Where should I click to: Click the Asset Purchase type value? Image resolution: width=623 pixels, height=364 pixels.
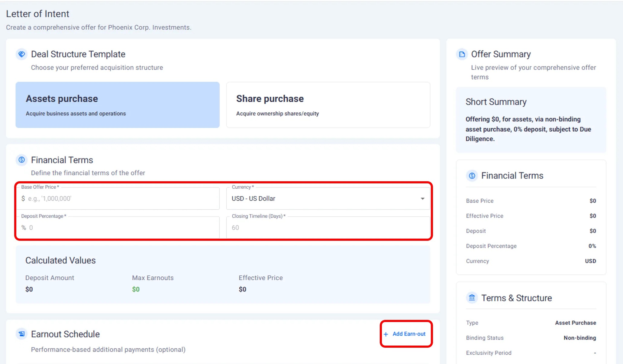575,323
